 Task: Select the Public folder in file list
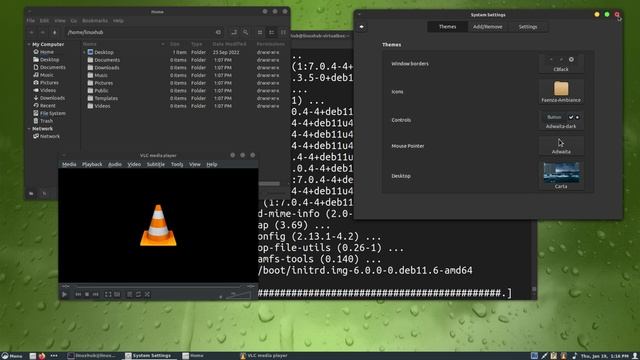coord(101,91)
